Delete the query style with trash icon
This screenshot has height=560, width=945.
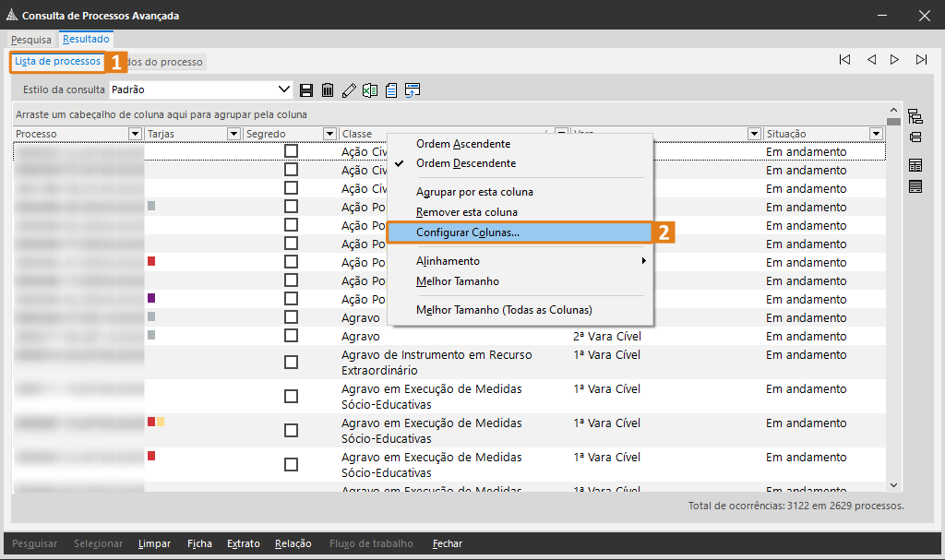tap(328, 90)
